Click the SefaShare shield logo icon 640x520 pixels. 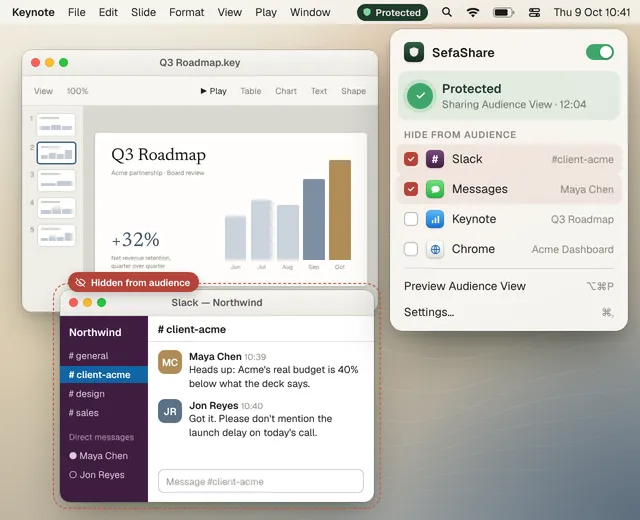414,52
